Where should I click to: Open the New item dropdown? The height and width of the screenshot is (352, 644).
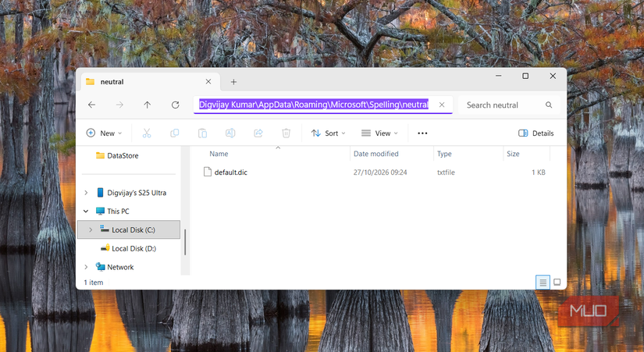(104, 133)
